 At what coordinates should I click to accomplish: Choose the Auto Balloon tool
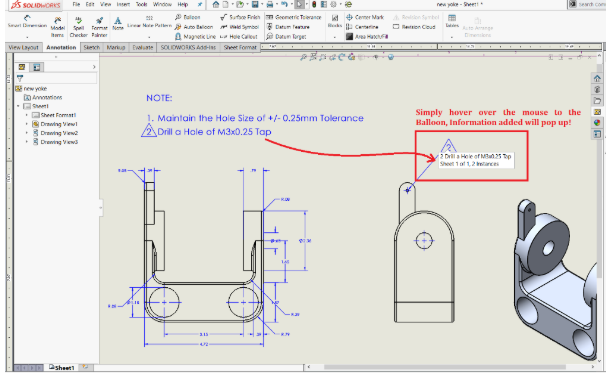[x=194, y=27]
